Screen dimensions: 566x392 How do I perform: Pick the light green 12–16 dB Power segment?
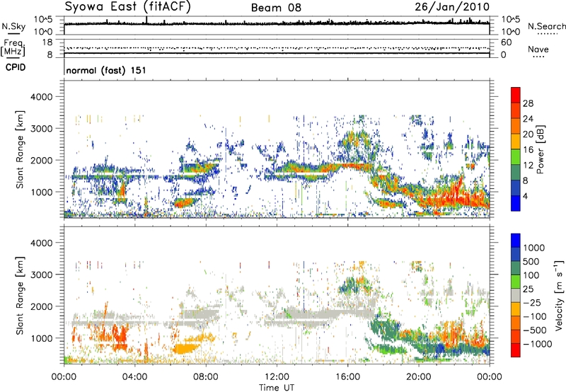click(x=516, y=157)
